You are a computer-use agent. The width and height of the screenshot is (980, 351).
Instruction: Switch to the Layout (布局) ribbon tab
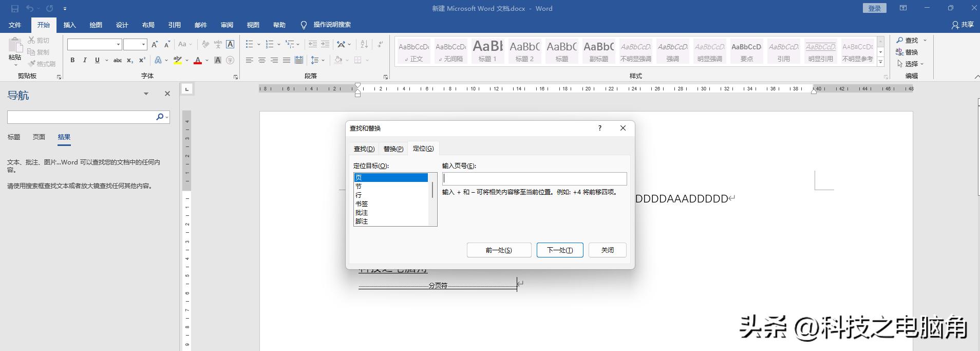(148, 25)
